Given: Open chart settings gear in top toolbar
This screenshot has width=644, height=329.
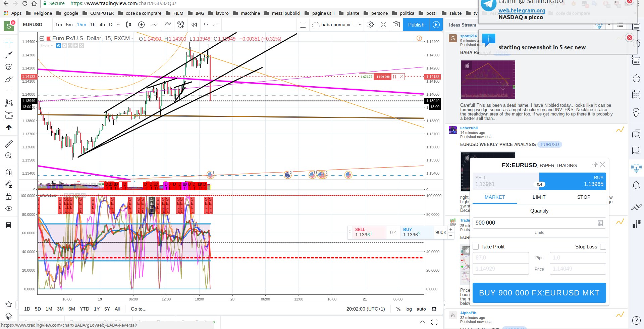Looking at the screenshot, I should tap(370, 25).
